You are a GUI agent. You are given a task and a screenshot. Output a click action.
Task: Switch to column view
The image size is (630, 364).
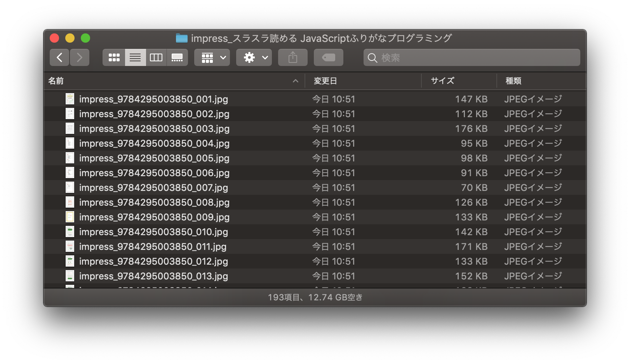pos(156,57)
